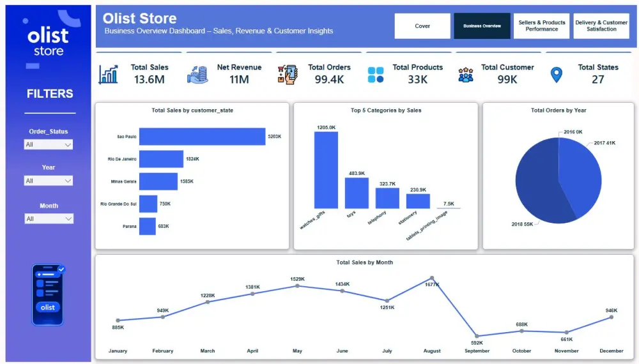Click the toys column

click(x=357, y=193)
